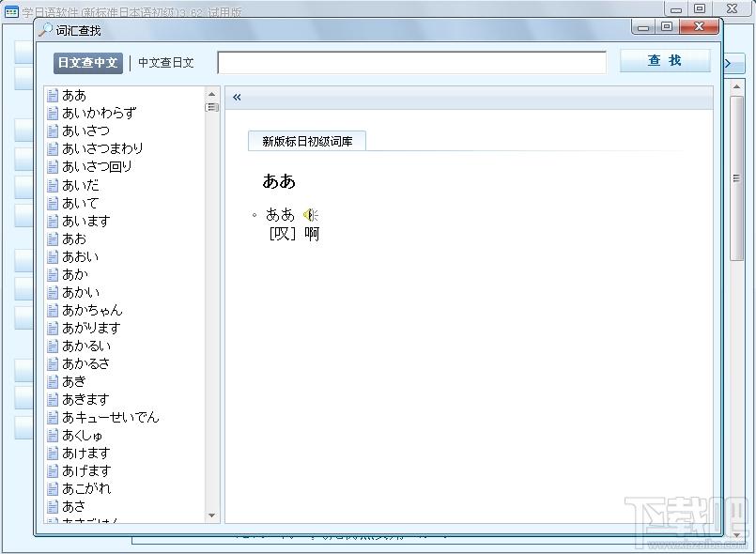
Task: Click word list scrollbar down arrow
Action: point(211,516)
